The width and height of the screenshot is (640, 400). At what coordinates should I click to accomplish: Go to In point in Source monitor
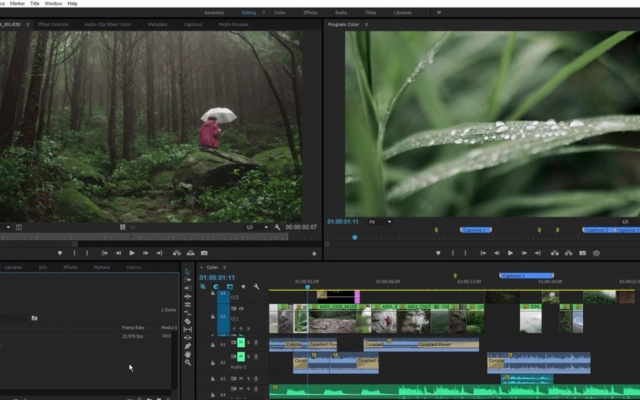pos(105,253)
